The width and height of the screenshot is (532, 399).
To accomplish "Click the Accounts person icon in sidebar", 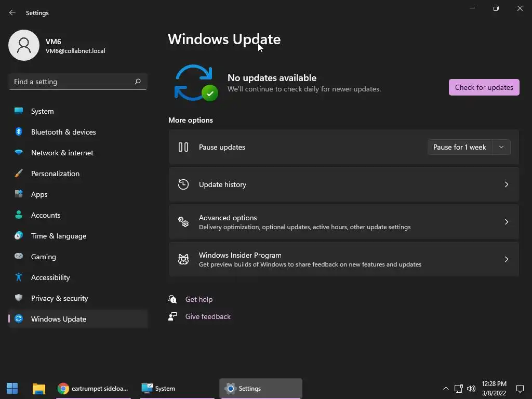I will (19, 215).
